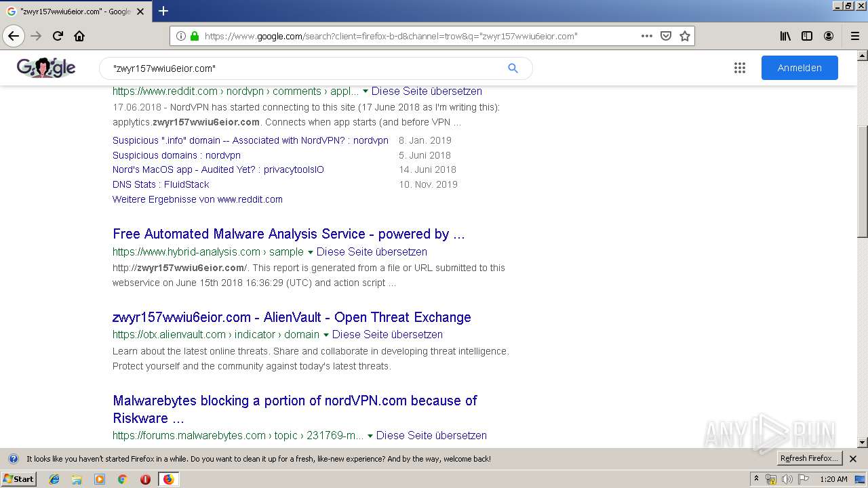Click the Google doodle logo
868x488 pixels.
point(46,68)
